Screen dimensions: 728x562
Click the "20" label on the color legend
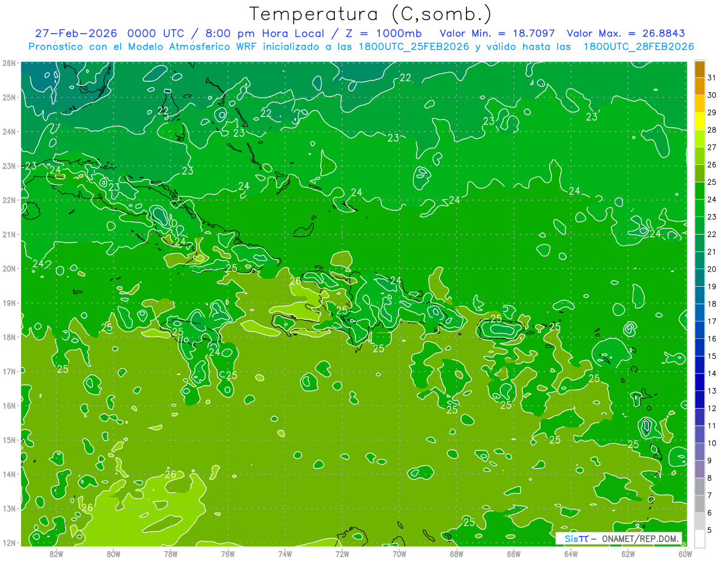click(x=712, y=269)
